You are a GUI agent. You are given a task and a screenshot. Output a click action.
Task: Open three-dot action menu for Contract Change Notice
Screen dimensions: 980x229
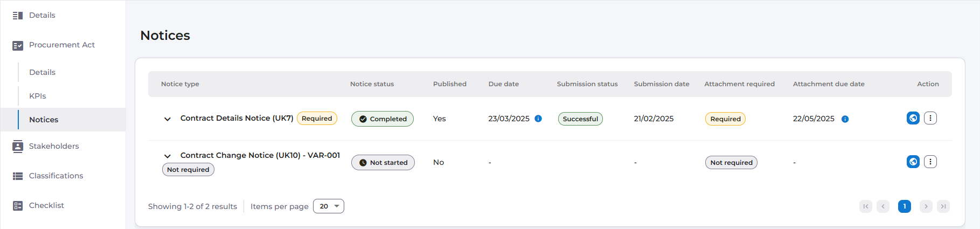click(x=930, y=162)
